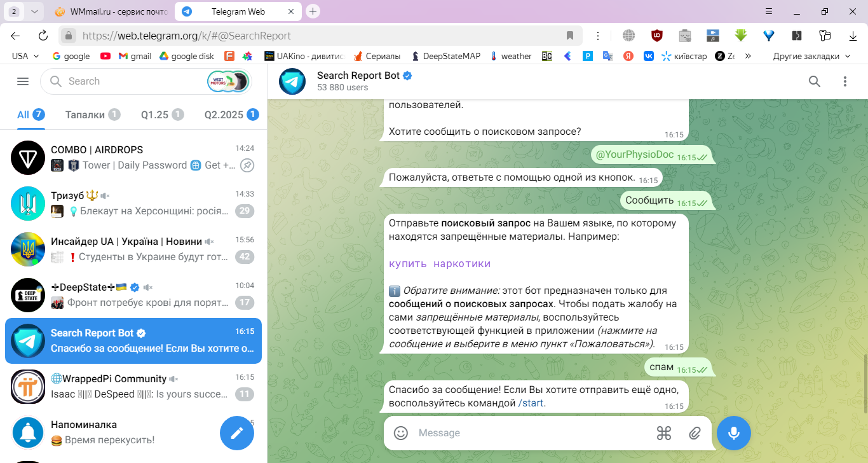Click the chat vertical scrollbar
This screenshot has height=463, width=868.
[x=864, y=385]
